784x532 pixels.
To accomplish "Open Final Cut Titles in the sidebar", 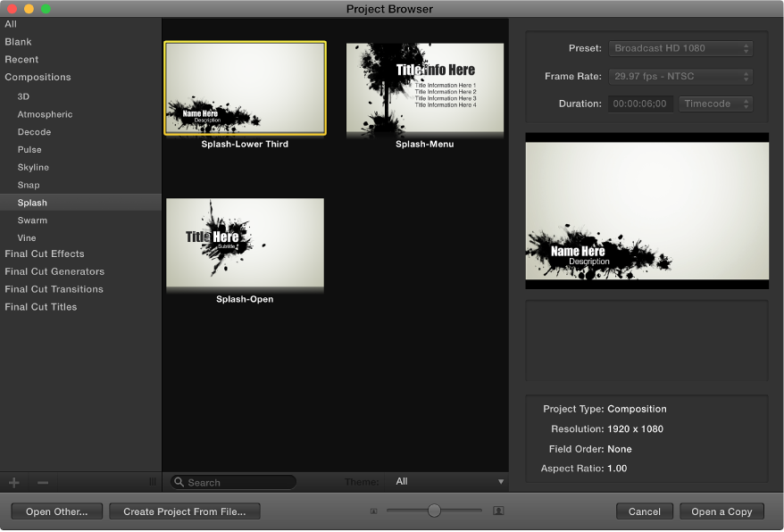I will pos(39,306).
